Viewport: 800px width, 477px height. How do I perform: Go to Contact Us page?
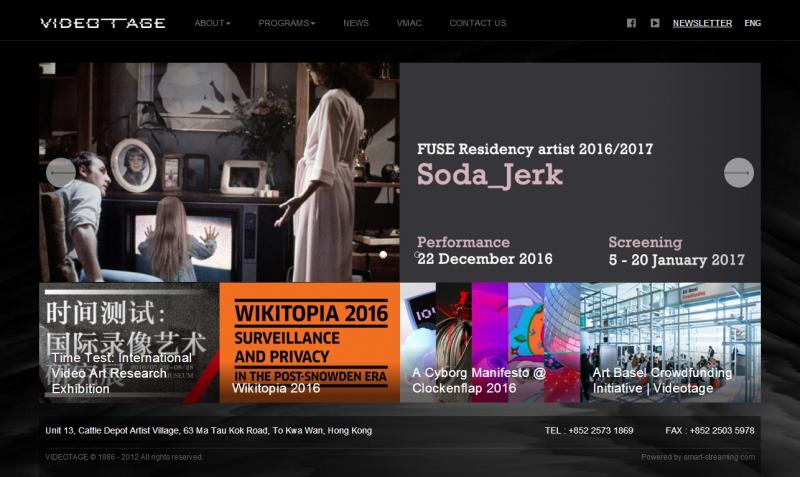click(478, 23)
